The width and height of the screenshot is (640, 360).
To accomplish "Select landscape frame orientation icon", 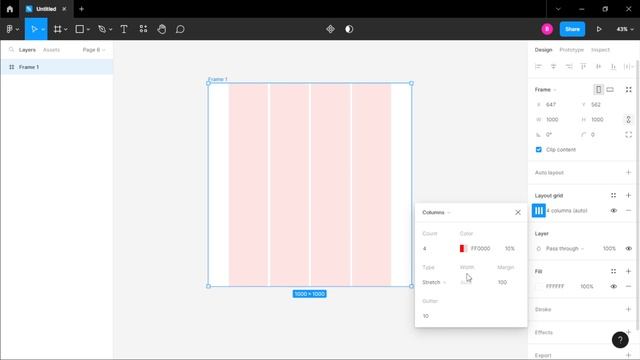I will 610,89.
